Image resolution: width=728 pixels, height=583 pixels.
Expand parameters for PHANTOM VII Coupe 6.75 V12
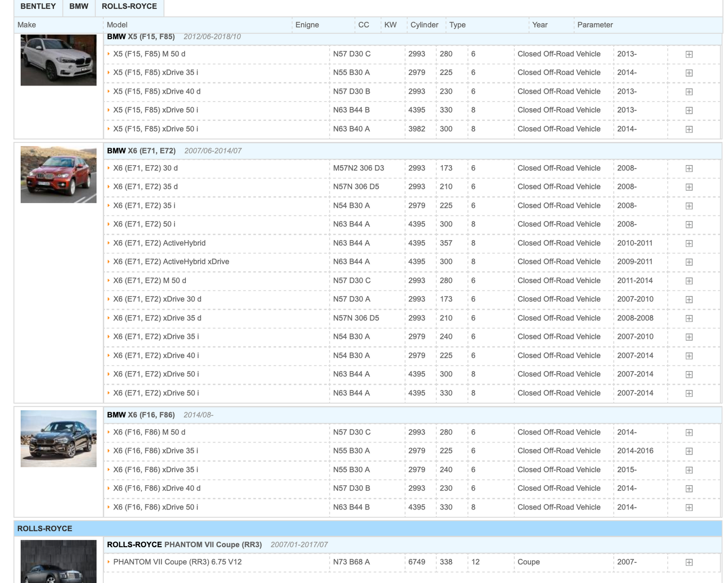point(689,562)
